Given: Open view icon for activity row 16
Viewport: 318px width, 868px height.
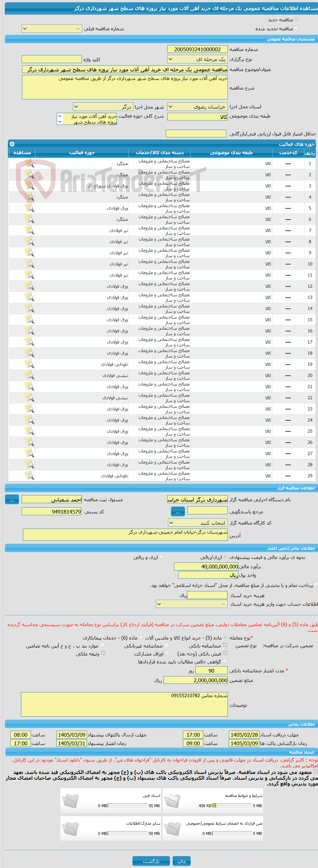Looking at the screenshot, I should (x=29, y=331).
